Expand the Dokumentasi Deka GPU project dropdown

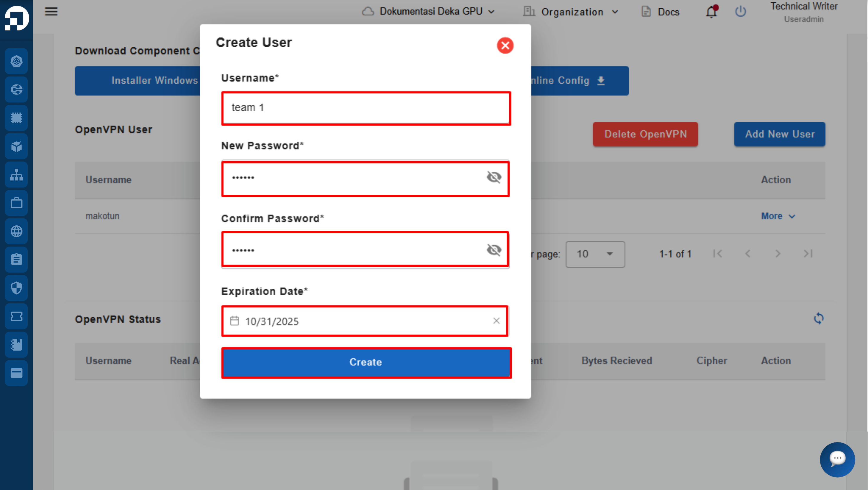coord(428,12)
